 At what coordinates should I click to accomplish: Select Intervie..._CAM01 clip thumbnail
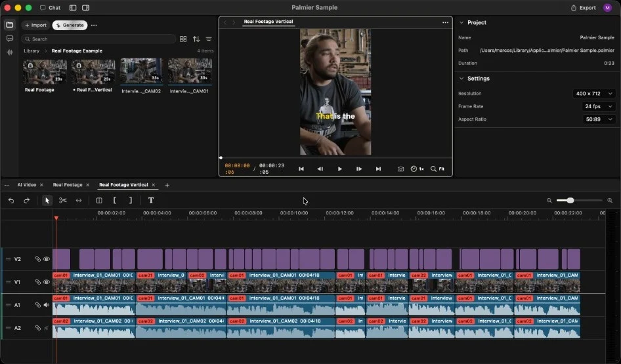(190, 71)
